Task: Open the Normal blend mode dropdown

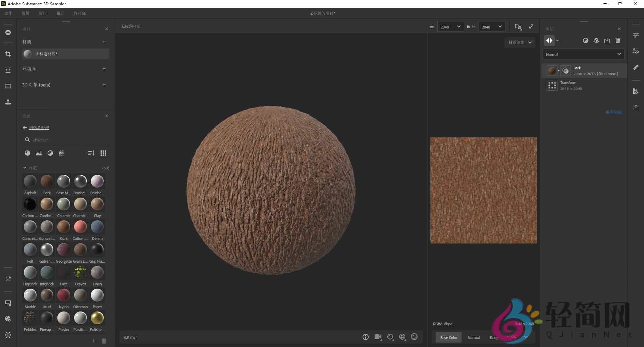Action: (583, 54)
